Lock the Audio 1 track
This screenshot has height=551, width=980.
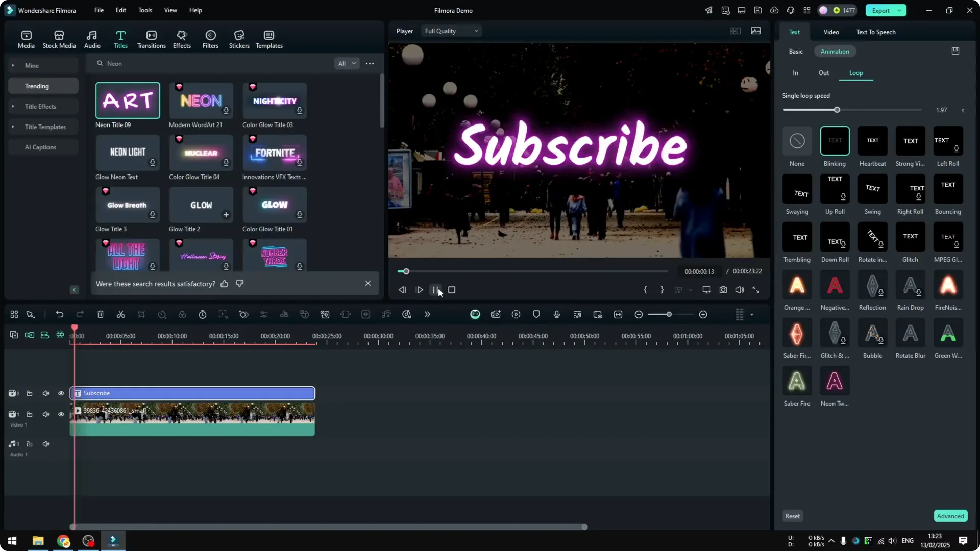(x=30, y=444)
